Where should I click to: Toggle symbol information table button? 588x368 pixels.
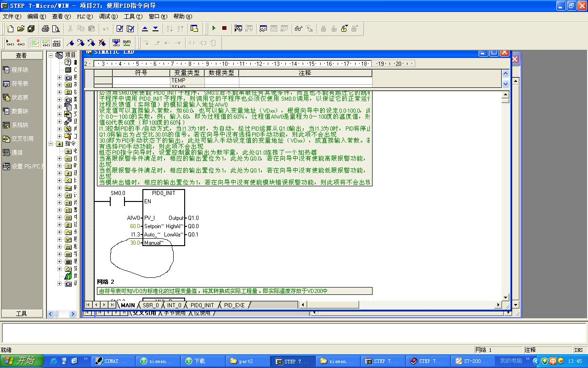(x=57, y=43)
